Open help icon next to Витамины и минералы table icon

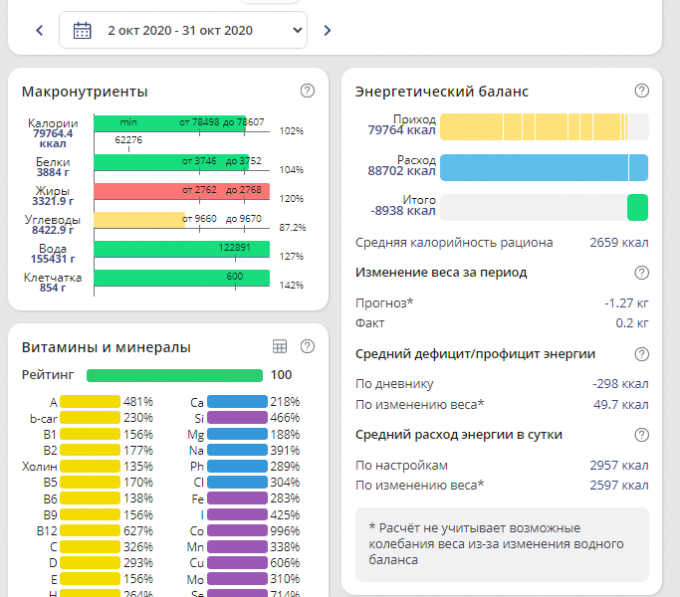click(x=307, y=346)
